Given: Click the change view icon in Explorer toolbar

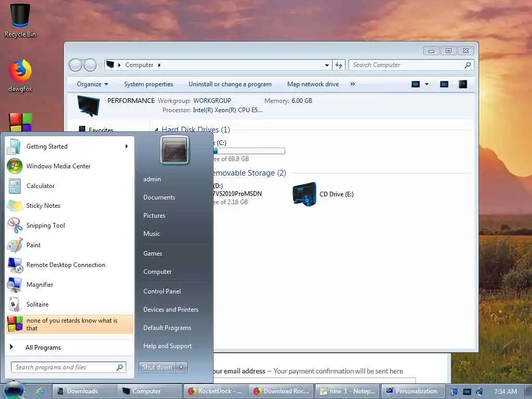Looking at the screenshot, I should (x=416, y=84).
